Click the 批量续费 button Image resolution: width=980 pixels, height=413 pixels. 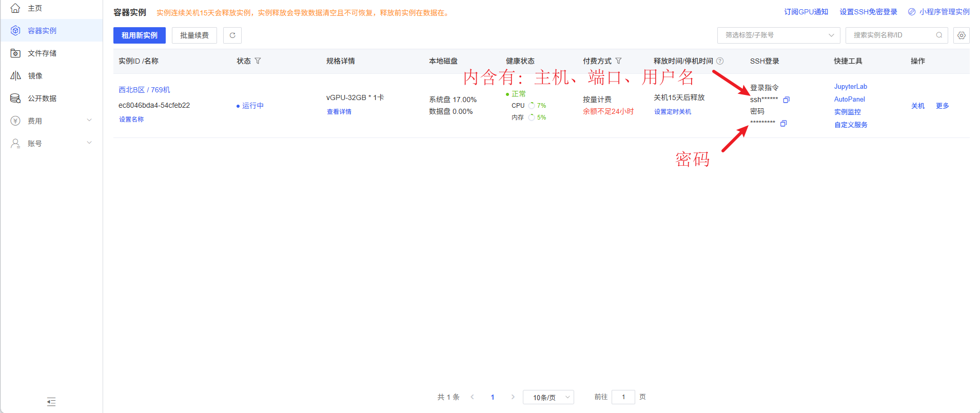coord(194,35)
